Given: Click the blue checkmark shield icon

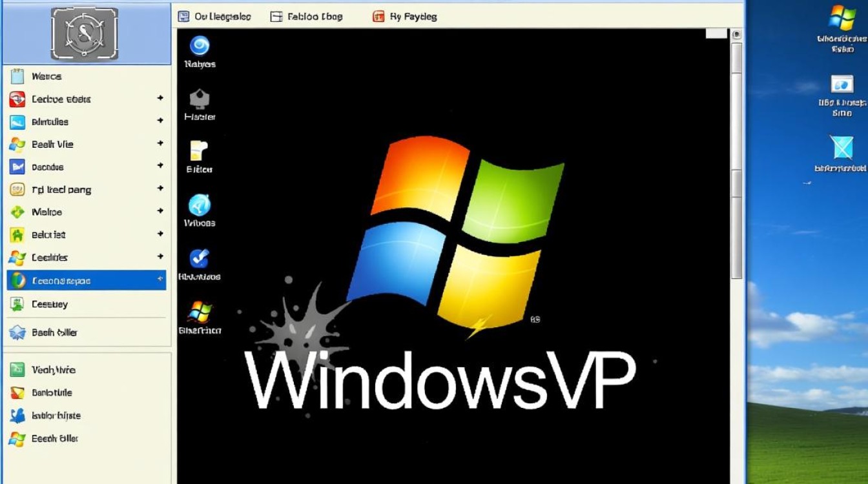Looking at the screenshot, I should tap(199, 258).
